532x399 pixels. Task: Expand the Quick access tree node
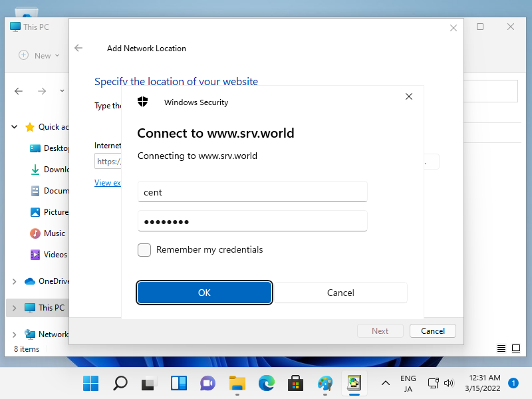tap(15, 127)
